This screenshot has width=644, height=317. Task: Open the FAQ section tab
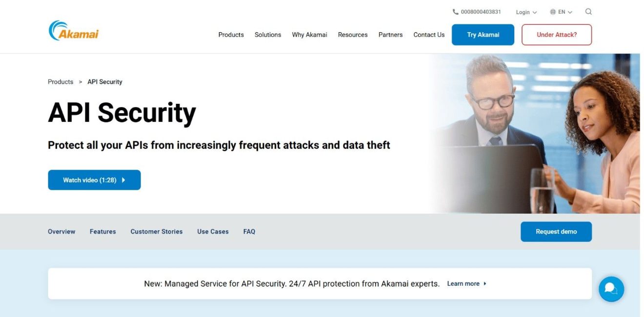click(x=249, y=231)
